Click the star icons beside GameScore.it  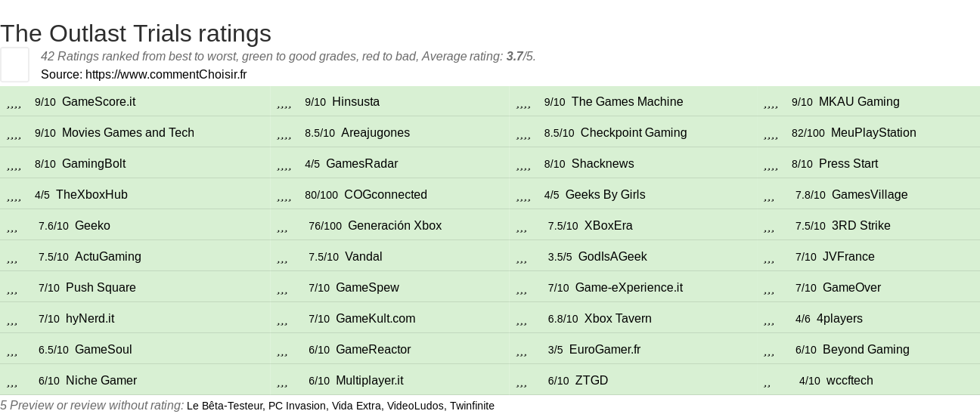pos(14,103)
